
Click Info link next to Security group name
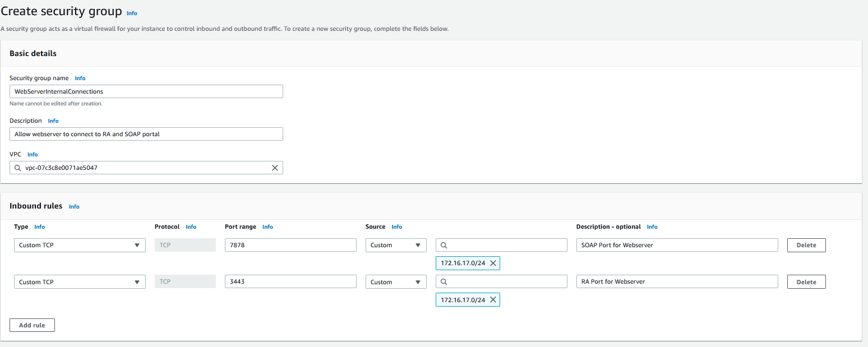click(x=80, y=78)
